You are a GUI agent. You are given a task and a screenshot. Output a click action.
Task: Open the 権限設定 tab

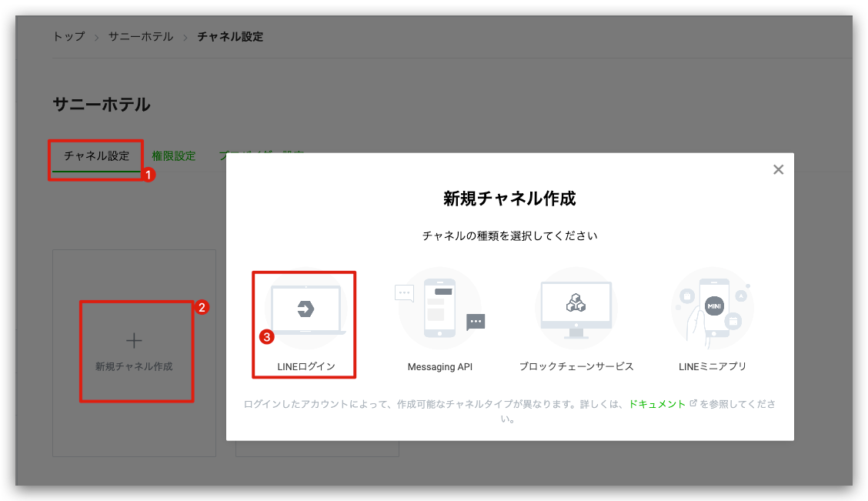pyautogui.click(x=174, y=156)
